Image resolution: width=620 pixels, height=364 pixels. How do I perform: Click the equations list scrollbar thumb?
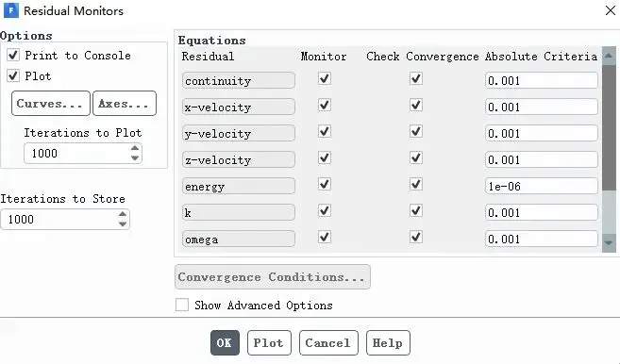pyautogui.click(x=609, y=127)
